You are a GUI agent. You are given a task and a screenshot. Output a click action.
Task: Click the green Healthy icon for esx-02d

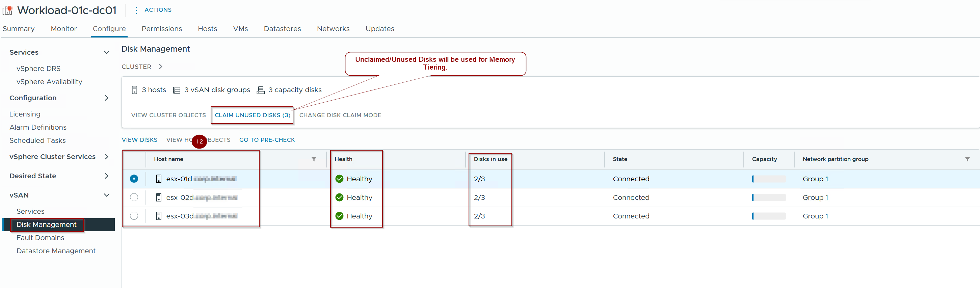pos(339,198)
